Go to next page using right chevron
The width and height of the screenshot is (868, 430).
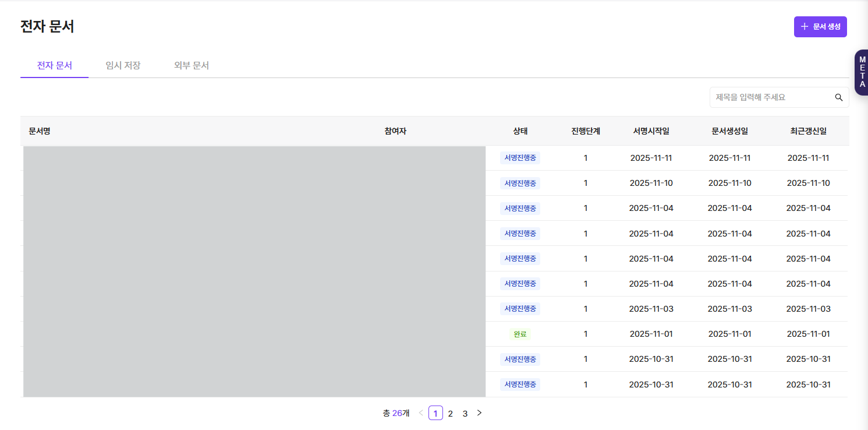point(479,413)
